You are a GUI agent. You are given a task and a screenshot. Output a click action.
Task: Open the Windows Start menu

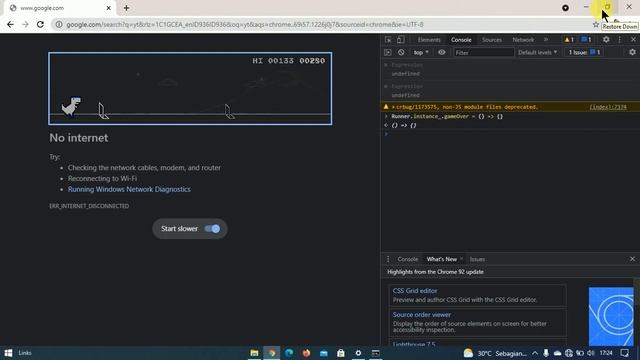click(8, 353)
